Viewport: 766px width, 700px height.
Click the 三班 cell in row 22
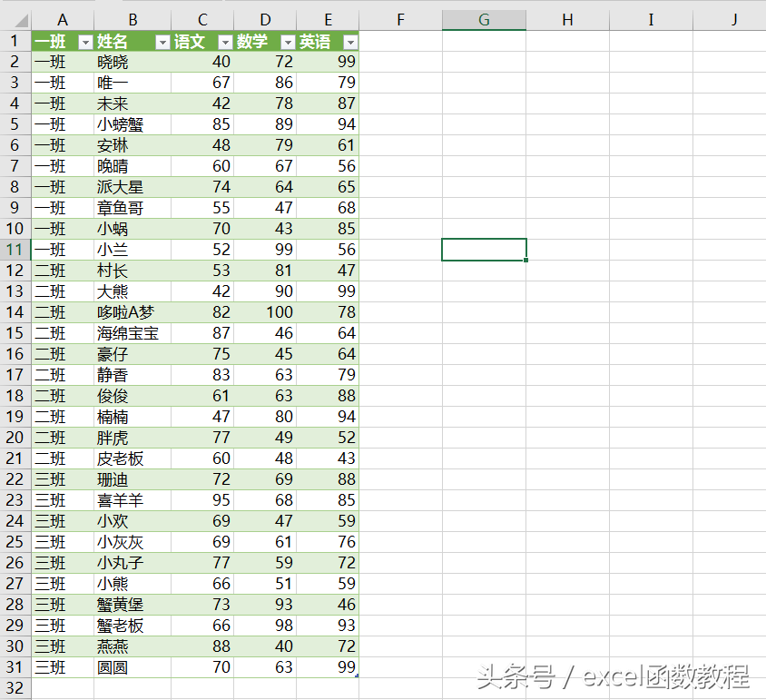[x=63, y=479]
